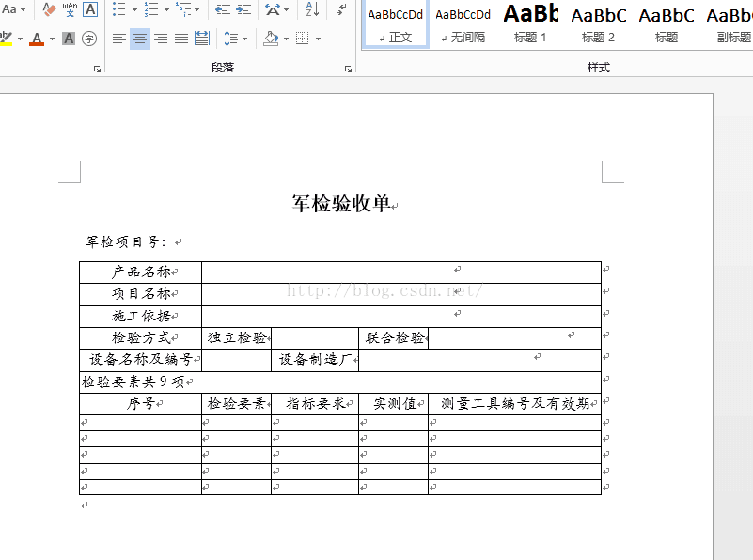Click the multilevel list icon

click(183, 9)
